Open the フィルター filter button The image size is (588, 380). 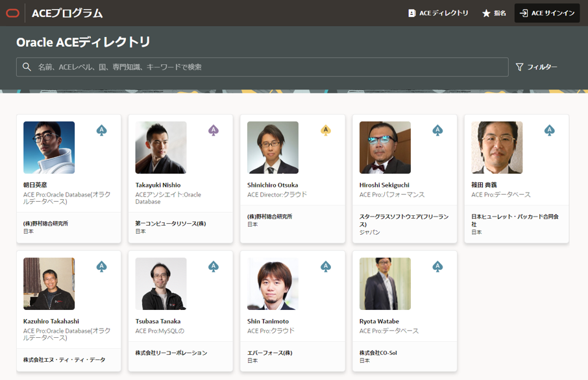coord(536,67)
